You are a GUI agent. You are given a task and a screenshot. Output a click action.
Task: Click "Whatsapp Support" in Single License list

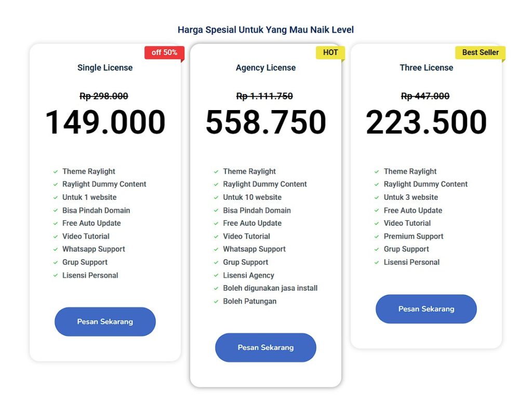[x=94, y=249]
